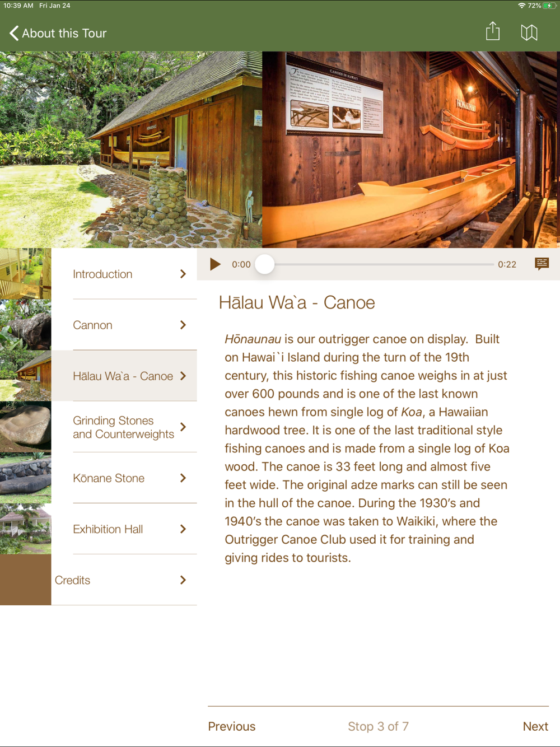
Task: Tap the Cannon thumbnail image
Action: click(x=25, y=325)
